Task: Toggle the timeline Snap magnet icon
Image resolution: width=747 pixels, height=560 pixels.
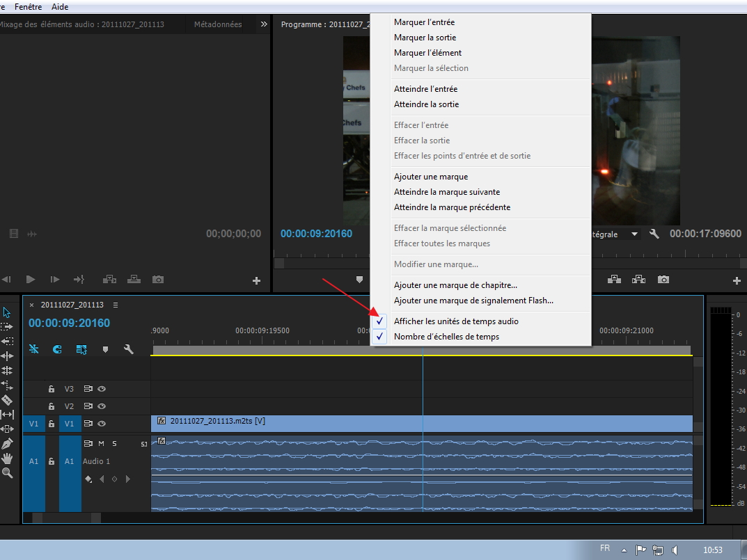Action: pyautogui.click(x=57, y=349)
